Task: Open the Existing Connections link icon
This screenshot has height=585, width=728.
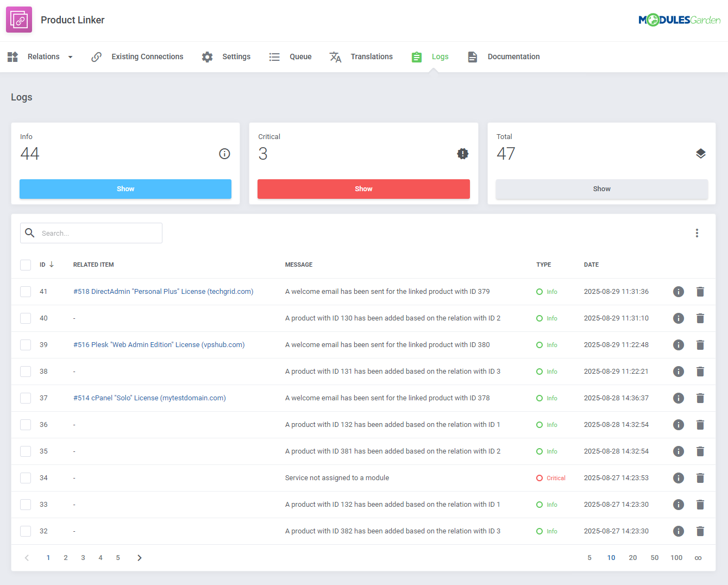Action: [97, 56]
